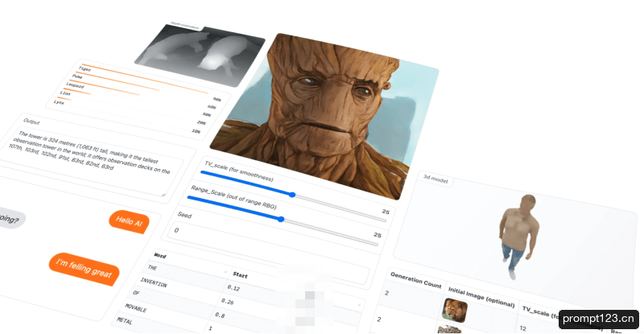Click the Output label tag

(31, 122)
